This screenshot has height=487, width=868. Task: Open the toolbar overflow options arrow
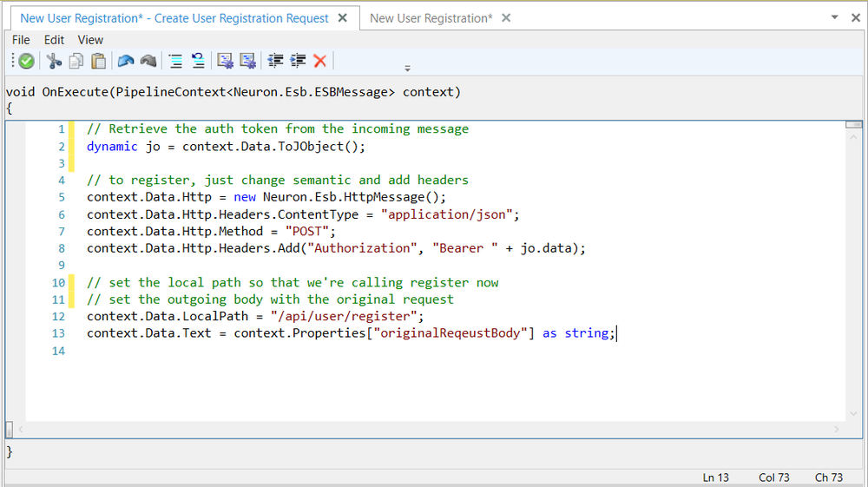click(407, 69)
